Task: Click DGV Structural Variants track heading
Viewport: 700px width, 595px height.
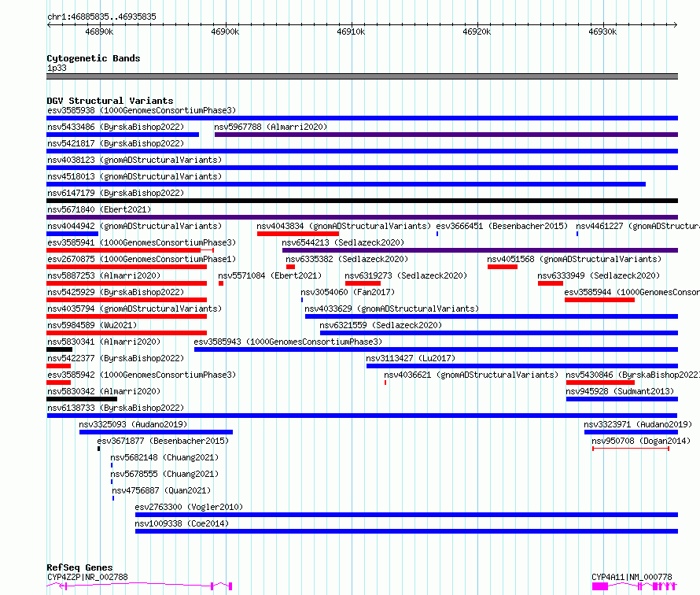Action: [110, 101]
